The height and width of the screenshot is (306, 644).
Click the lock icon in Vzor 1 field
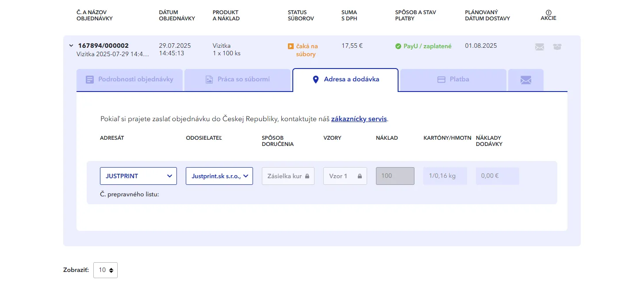pos(360,176)
